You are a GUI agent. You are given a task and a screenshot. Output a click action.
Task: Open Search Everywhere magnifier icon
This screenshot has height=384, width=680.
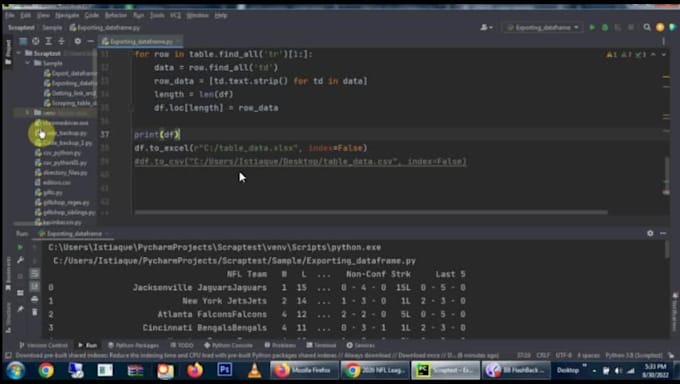click(x=647, y=27)
